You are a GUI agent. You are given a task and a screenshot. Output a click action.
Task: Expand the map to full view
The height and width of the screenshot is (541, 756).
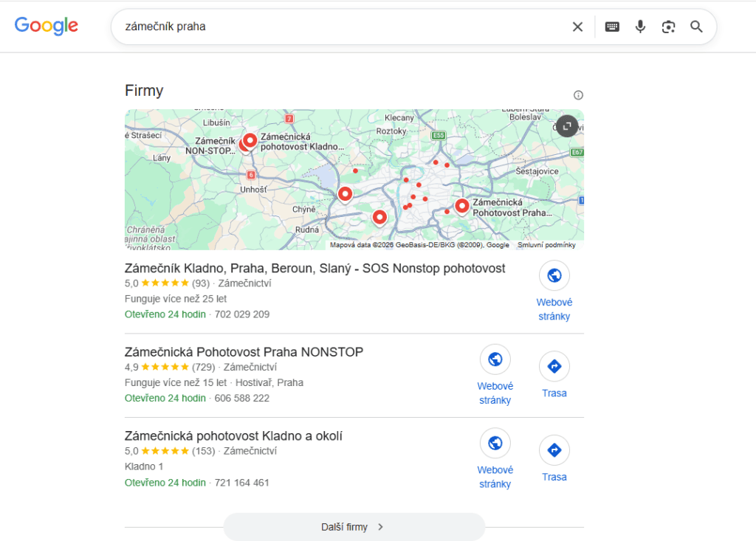click(x=567, y=126)
